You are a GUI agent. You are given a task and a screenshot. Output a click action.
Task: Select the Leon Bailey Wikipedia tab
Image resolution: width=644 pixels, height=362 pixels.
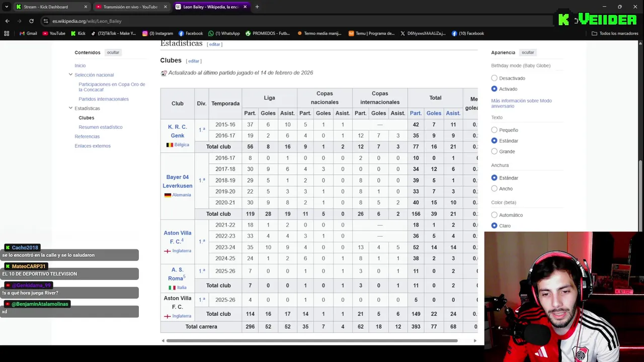pos(211,7)
